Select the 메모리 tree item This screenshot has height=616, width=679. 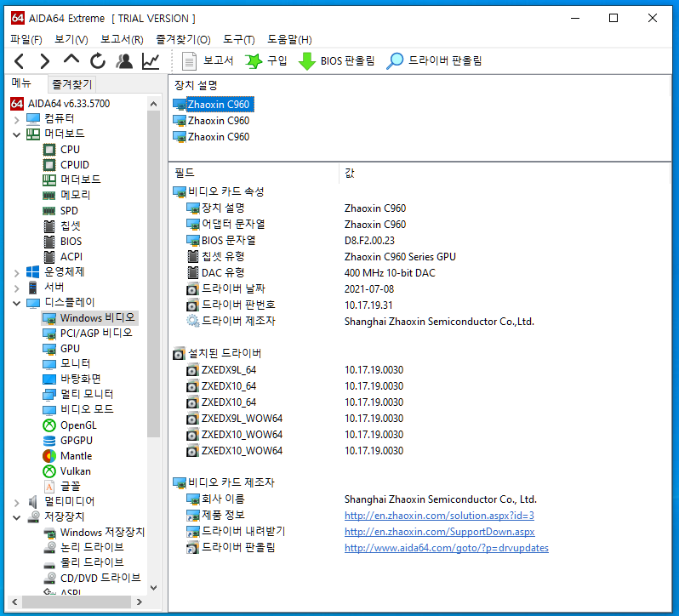[66, 195]
